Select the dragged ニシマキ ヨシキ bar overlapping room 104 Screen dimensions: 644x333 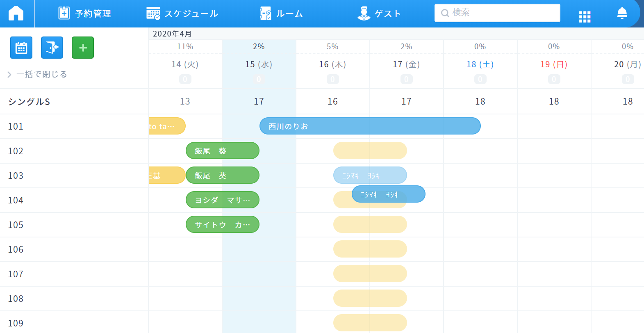[389, 194]
